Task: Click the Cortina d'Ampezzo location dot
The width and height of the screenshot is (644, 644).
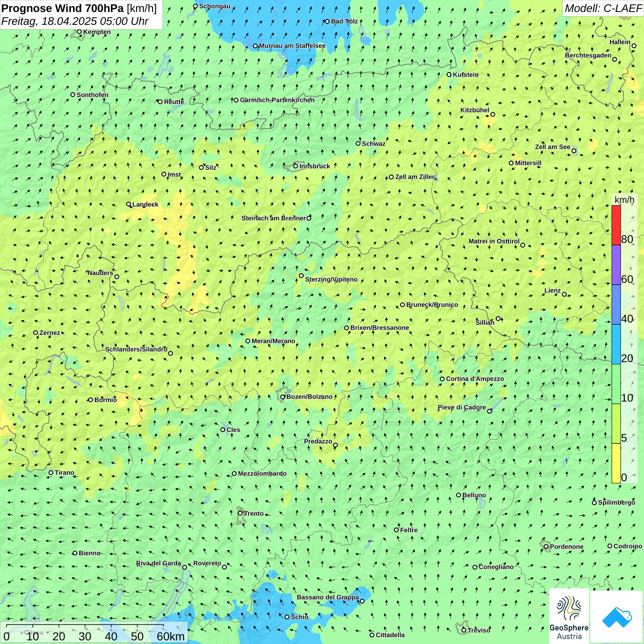Action: point(442,379)
